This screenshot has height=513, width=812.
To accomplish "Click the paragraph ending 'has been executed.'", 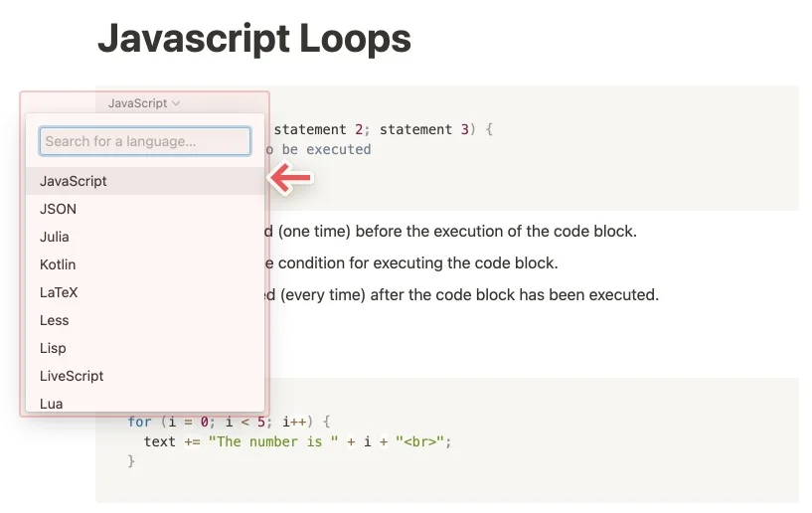I will (477, 294).
